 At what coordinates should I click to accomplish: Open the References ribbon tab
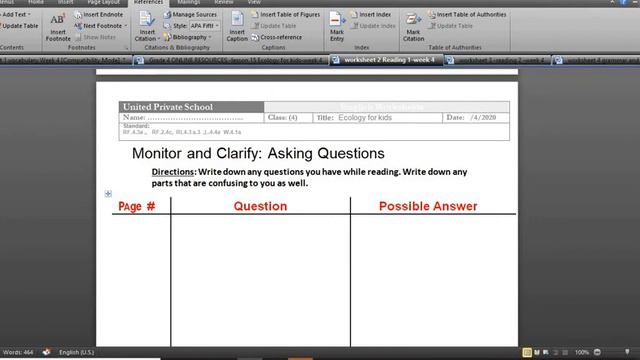(x=148, y=2)
